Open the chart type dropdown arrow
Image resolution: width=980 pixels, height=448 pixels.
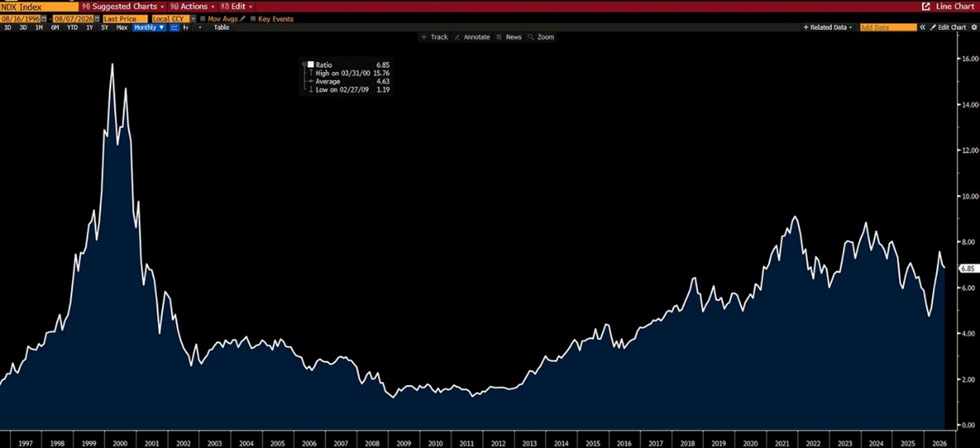click(x=200, y=28)
